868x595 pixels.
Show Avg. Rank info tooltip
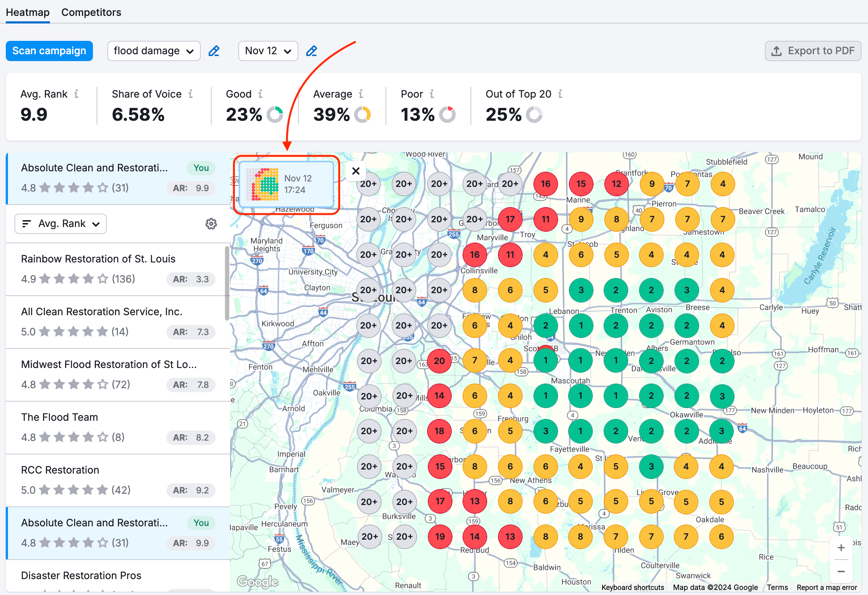click(77, 94)
